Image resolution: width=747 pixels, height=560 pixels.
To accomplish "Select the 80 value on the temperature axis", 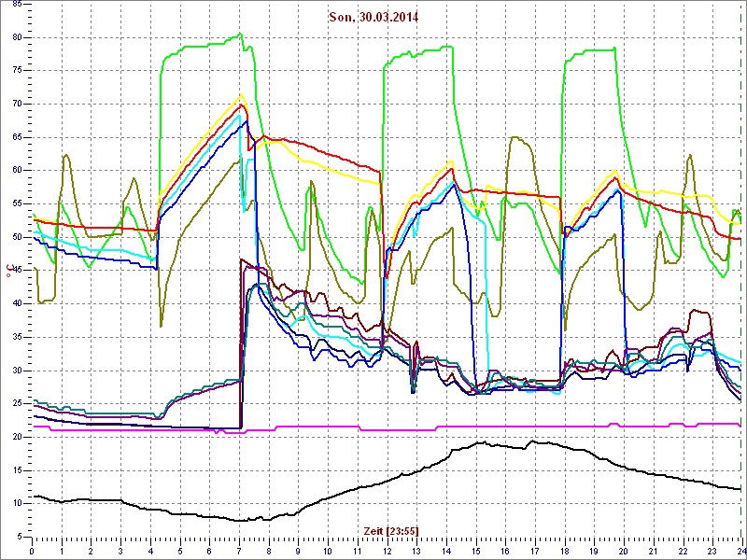I will click(x=16, y=37).
